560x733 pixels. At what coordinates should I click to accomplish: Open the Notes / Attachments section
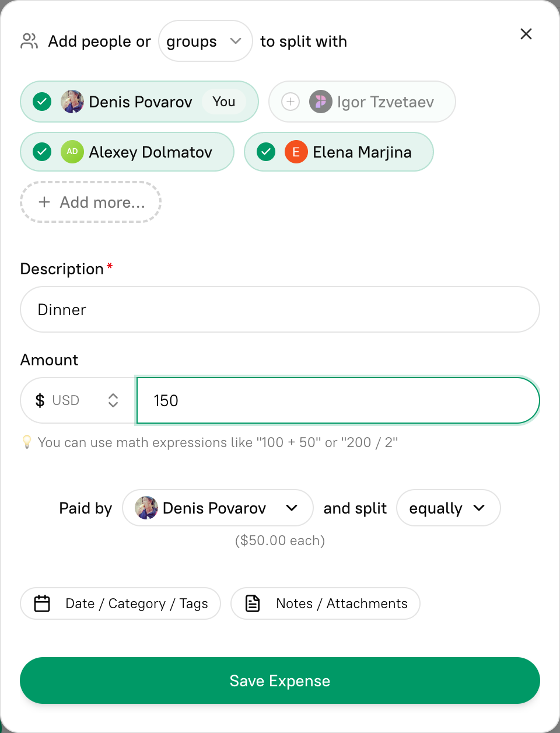325,603
